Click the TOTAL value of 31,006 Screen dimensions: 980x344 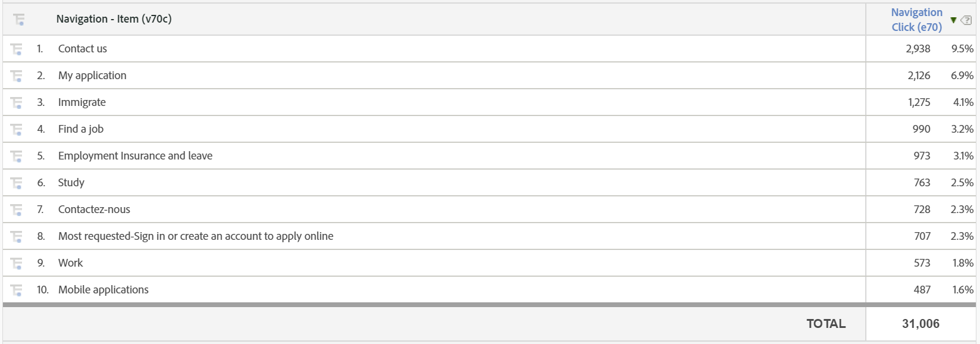(922, 323)
